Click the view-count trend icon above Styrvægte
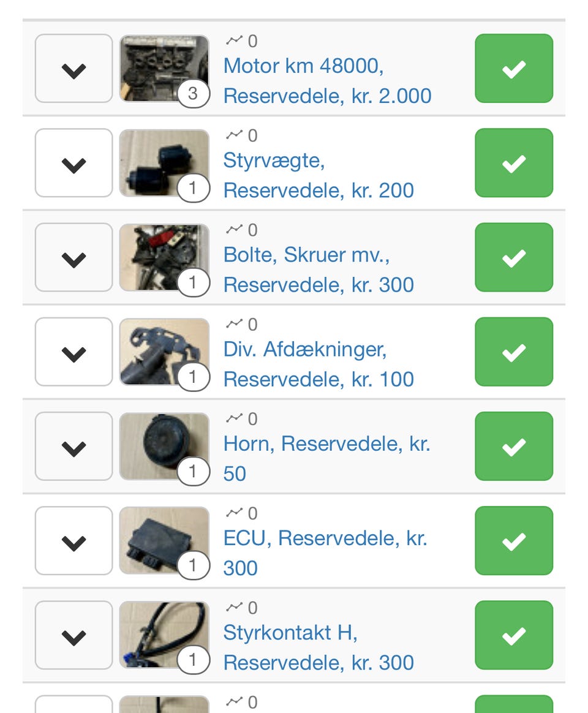Image resolution: width=588 pixels, height=713 pixels. click(234, 135)
